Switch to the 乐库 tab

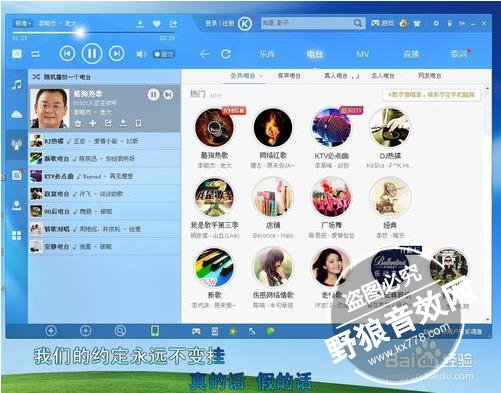(x=267, y=54)
